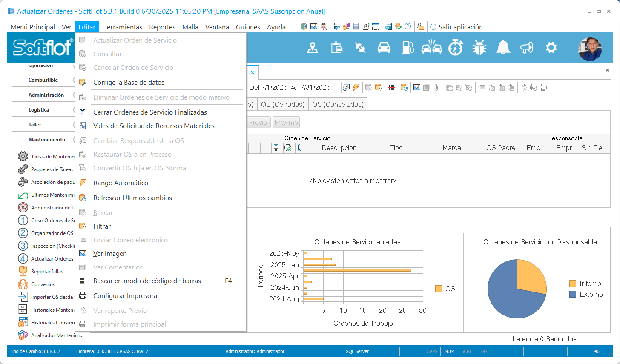Screen dimensions: 620x364
Task: Collapse the Mantenimiento sidebar section
Action: point(47,140)
